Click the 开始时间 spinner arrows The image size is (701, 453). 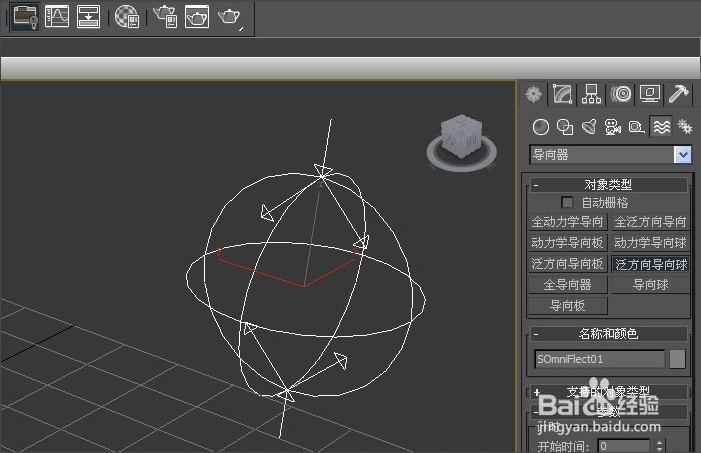pyautogui.click(x=659, y=446)
